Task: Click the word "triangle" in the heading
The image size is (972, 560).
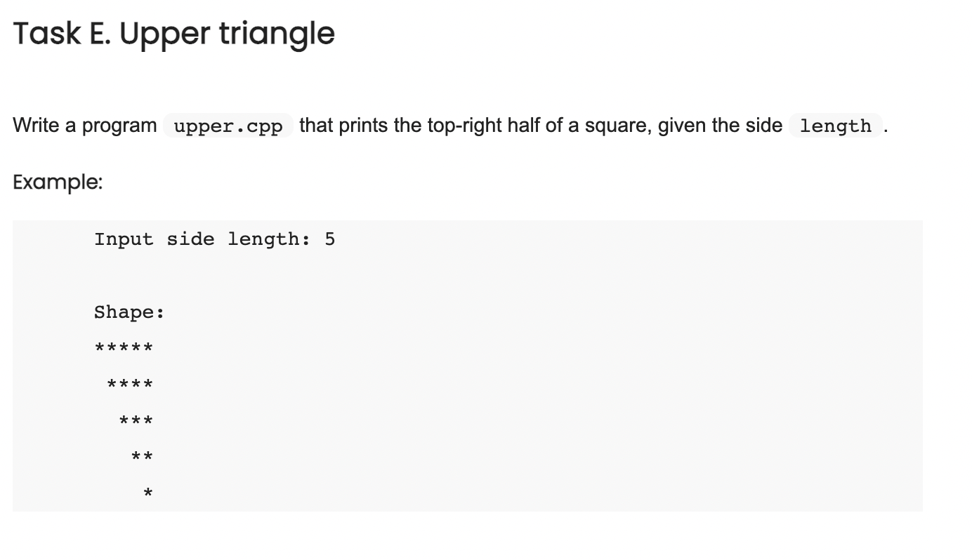Action: pos(277,35)
